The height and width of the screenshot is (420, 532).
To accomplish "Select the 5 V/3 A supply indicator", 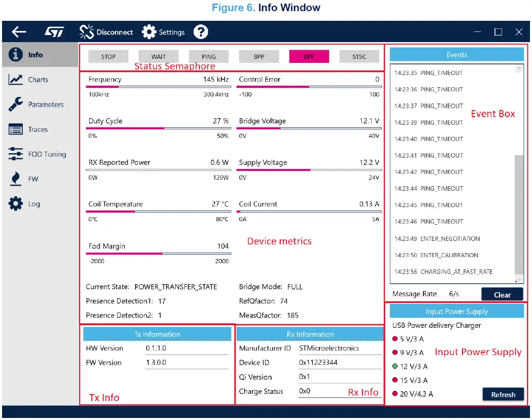I will 395,339.
